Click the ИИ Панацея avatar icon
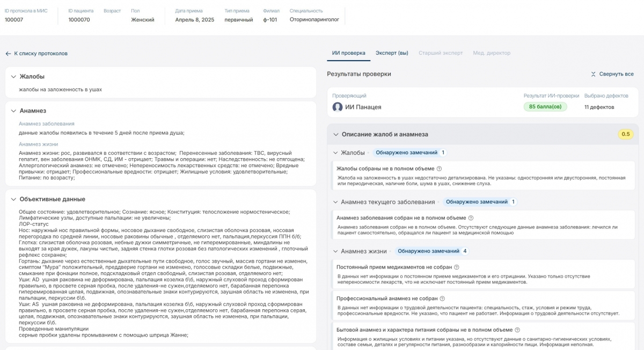644x350 pixels. pos(338,107)
